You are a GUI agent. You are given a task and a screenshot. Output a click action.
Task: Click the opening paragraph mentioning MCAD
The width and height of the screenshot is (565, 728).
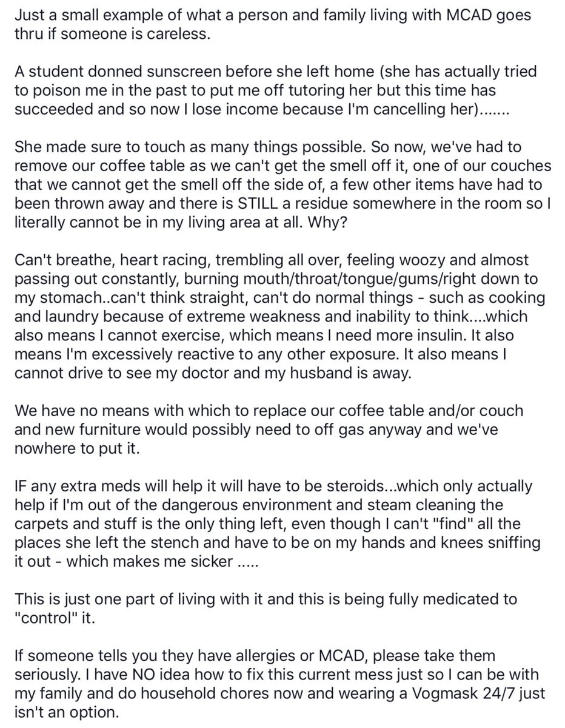[x=273, y=24]
